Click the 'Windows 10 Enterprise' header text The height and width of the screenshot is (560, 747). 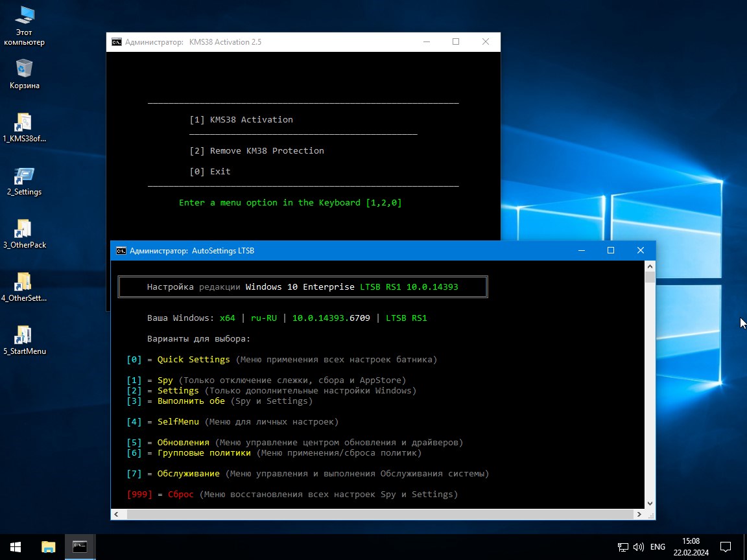pyautogui.click(x=300, y=287)
